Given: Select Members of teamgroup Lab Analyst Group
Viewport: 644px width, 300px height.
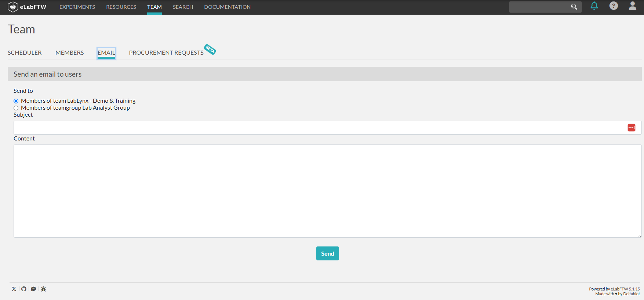Looking at the screenshot, I should (16, 108).
